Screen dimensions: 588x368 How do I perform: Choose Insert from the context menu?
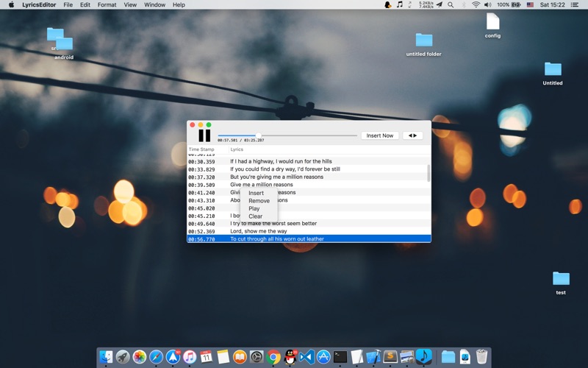256,193
